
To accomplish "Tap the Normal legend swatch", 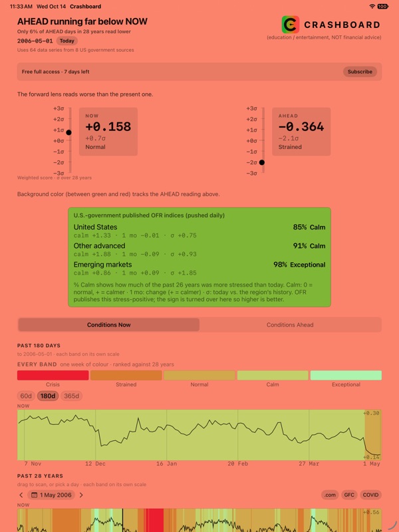I will [x=199, y=375].
